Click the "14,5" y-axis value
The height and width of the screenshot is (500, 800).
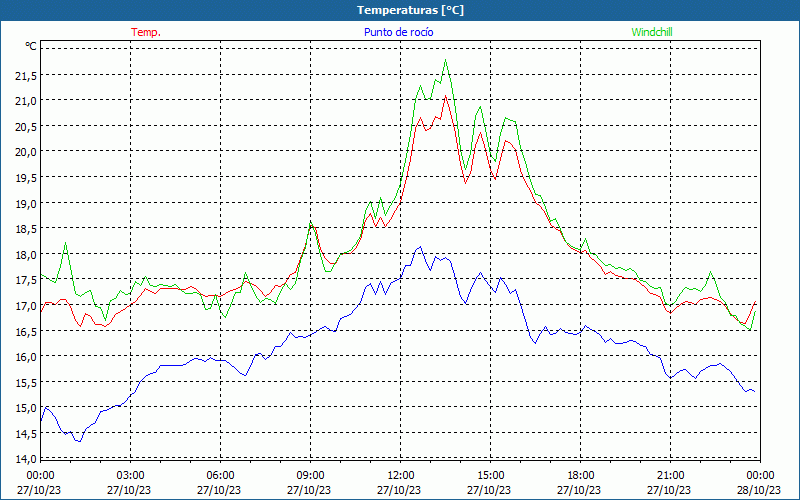pyautogui.click(x=26, y=434)
